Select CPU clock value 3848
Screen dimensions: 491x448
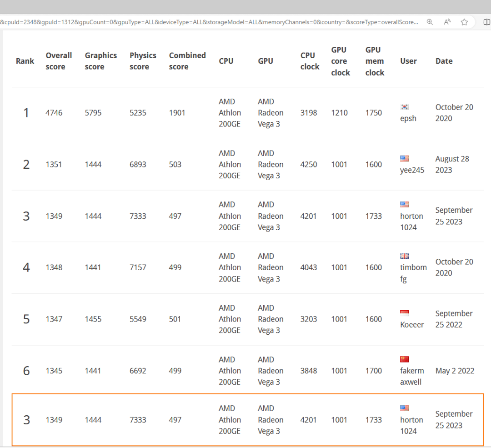click(x=308, y=371)
